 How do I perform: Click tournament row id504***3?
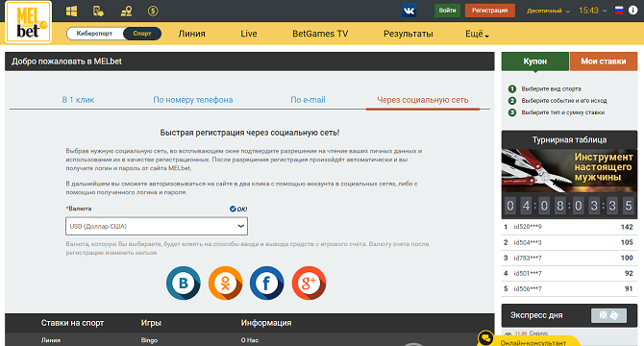569,242
